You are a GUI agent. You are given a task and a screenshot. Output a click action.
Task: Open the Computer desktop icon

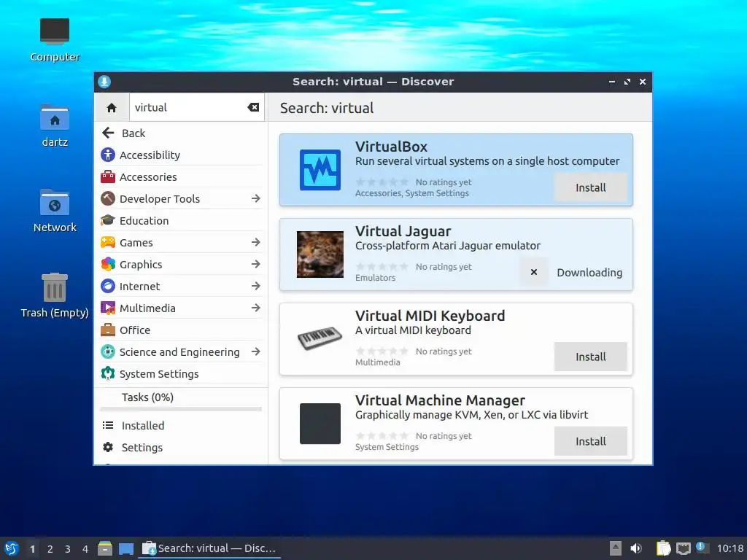point(55,31)
